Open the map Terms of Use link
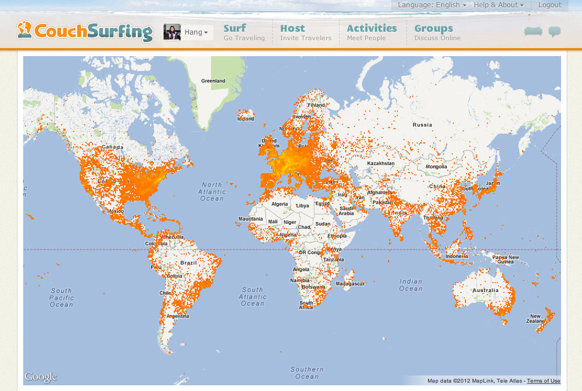 pyautogui.click(x=543, y=381)
